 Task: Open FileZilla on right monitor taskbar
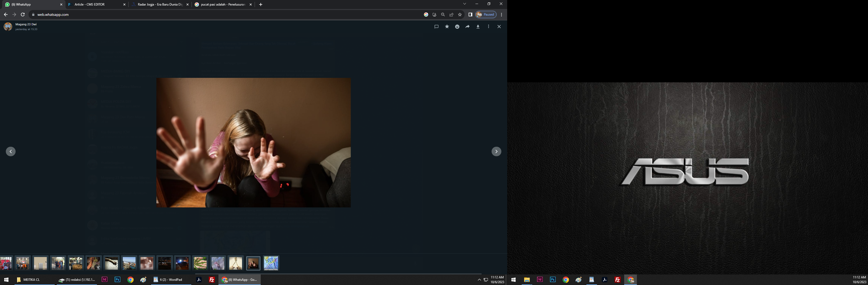(x=618, y=280)
